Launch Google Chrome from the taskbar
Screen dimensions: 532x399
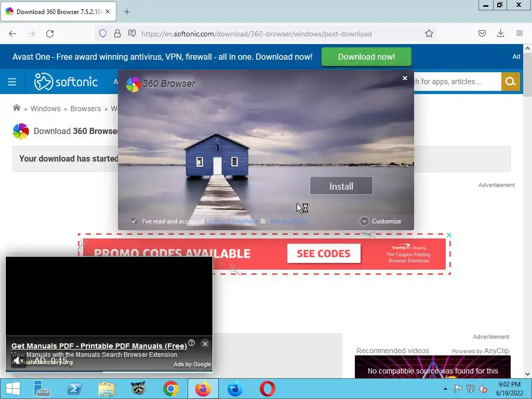[x=170, y=389]
